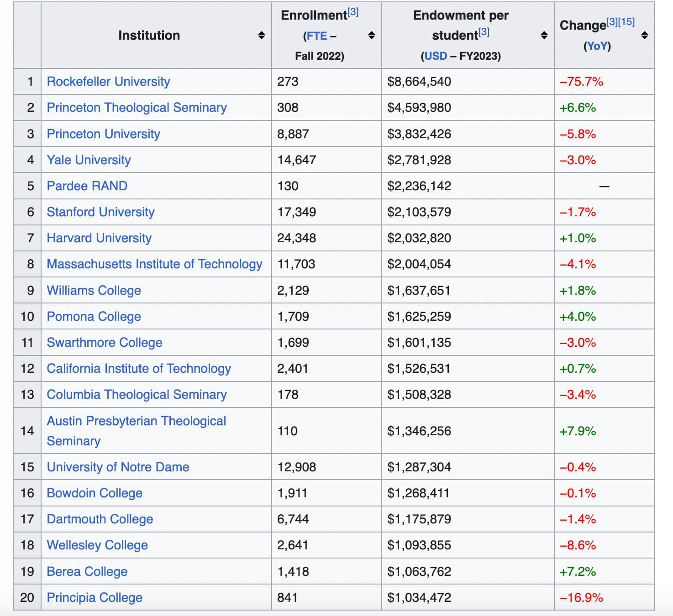The image size is (673, 616).
Task: Select Rockefeller endowment value $8,664,540
Action: [x=419, y=82]
